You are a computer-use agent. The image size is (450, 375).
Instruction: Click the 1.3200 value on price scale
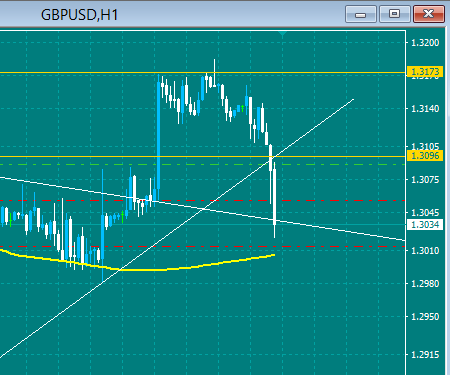425,43
